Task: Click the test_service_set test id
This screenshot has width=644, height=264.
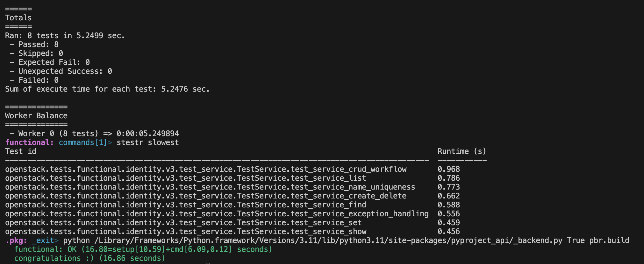Action: point(183,223)
